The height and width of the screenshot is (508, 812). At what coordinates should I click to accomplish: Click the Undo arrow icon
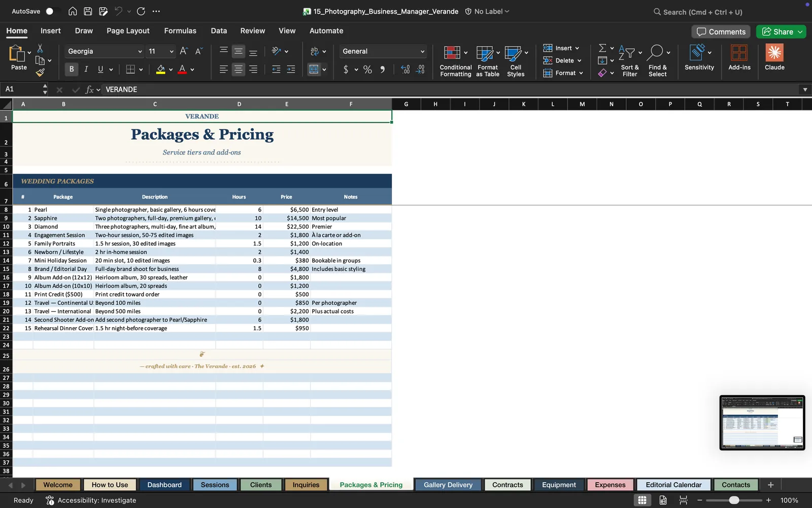tap(119, 11)
